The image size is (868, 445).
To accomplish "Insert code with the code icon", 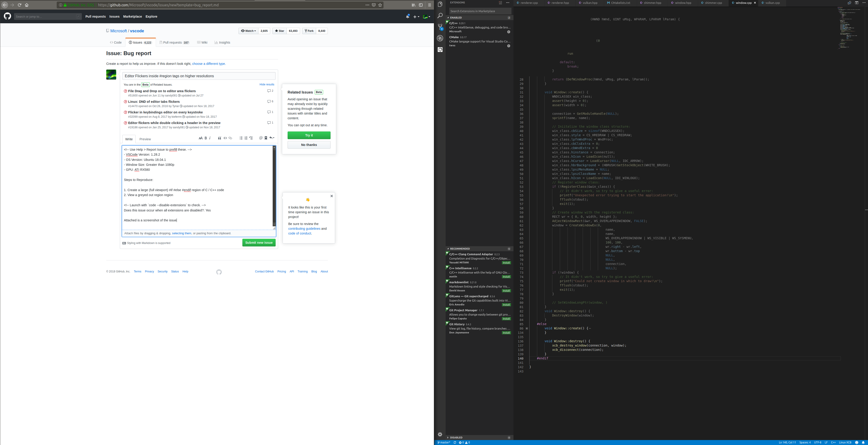I will pyautogui.click(x=225, y=138).
